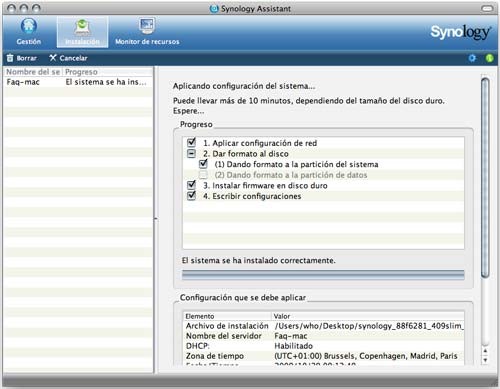Click 'Aplicando configuración del sistema...' text
Image resolution: width=500 pixels, height=389 pixels.
[244, 86]
